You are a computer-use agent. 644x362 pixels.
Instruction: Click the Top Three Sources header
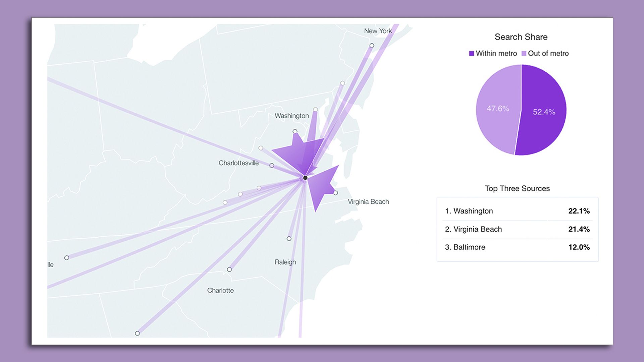[x=517, y=188]
